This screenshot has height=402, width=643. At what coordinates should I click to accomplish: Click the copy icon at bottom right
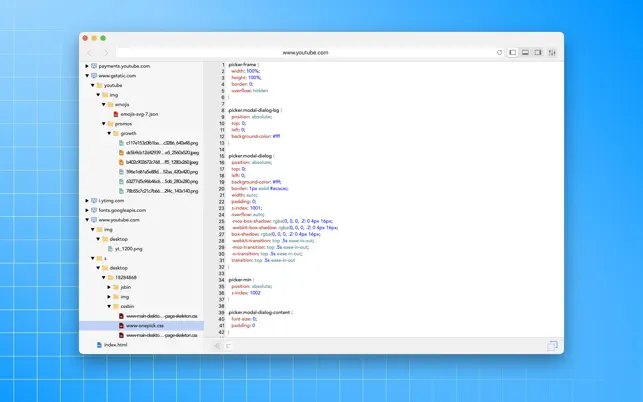pyautogui.click(x=552, y=346)
